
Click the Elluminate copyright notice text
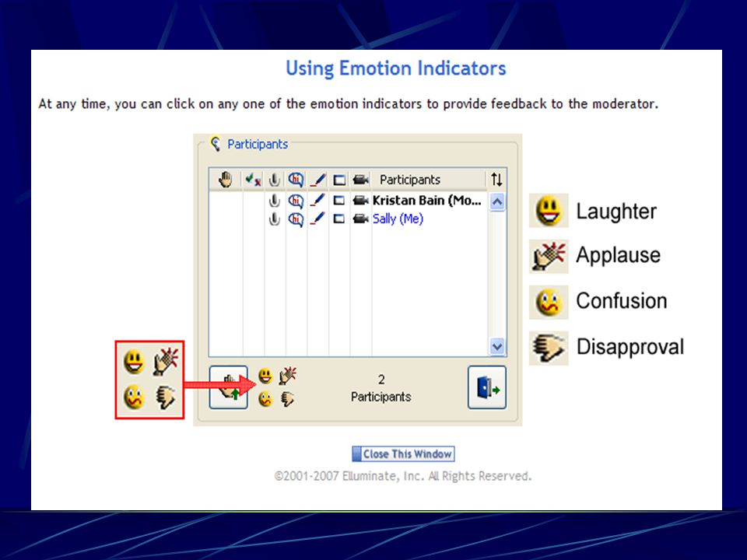403,476
